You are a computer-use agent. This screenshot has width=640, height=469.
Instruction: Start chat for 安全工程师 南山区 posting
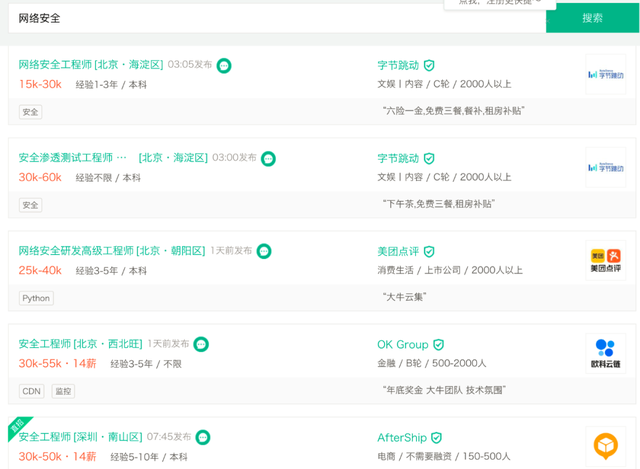(203, 438)
